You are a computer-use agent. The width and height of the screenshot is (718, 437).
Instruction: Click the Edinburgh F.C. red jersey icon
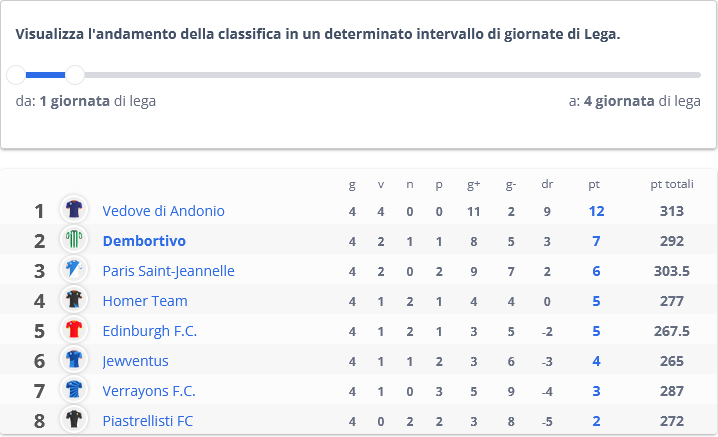coord(74,329)
